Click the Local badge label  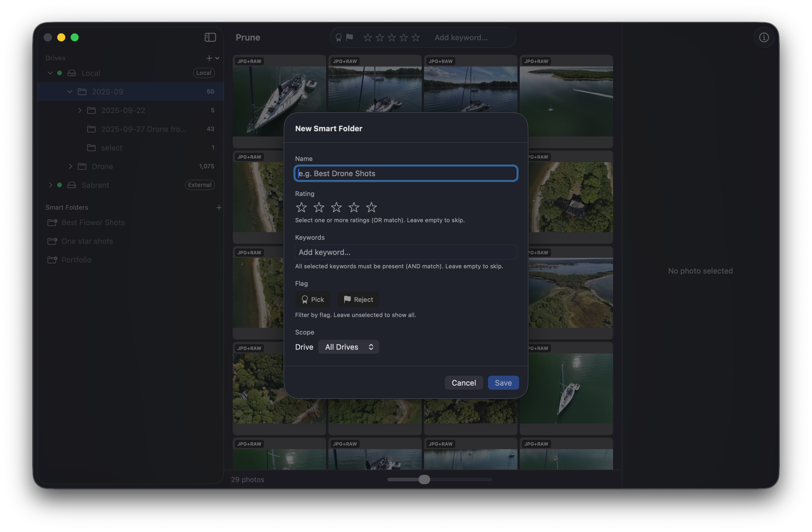coord(204,73)
